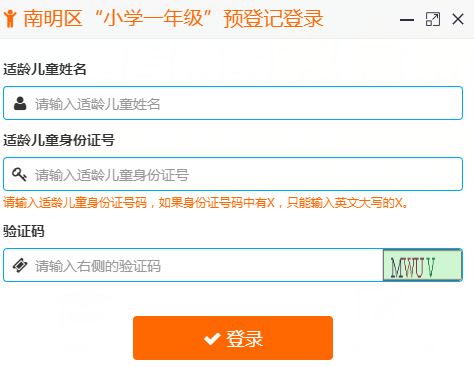
Task: Click the 验证码 label
Action: click(x=24, y=231)
